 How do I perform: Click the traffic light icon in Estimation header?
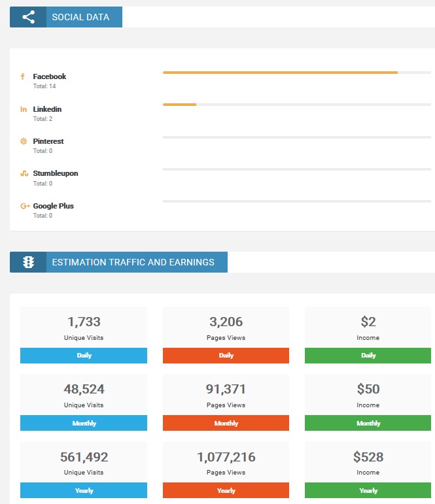(x=28, y=262)
